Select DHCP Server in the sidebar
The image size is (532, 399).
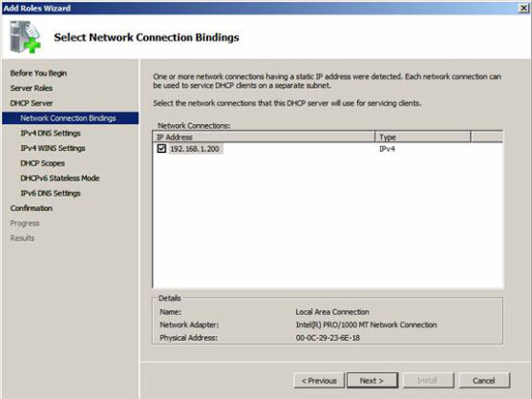click(x=31, y=103)
